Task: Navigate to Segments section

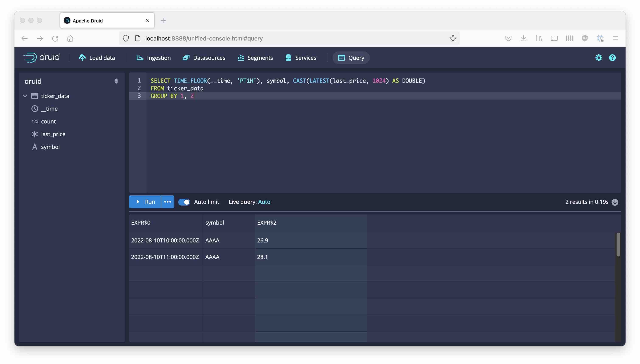Action: point(260,57)
